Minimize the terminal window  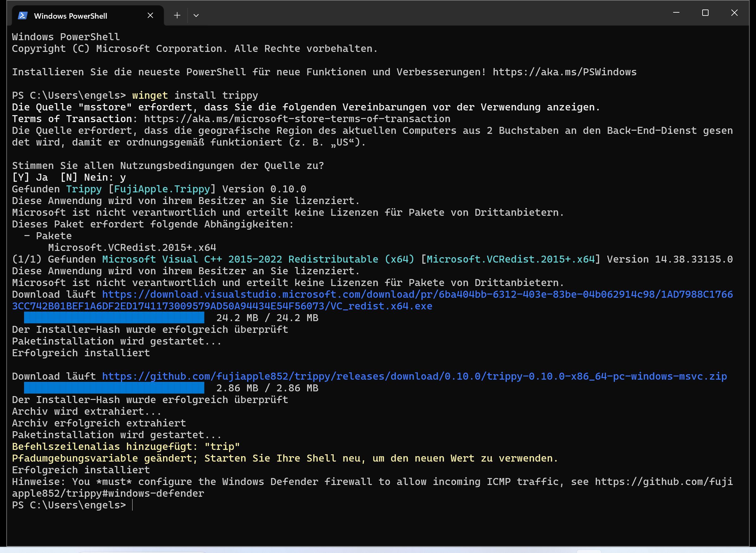pyautogui.click(x=676, y=13)
